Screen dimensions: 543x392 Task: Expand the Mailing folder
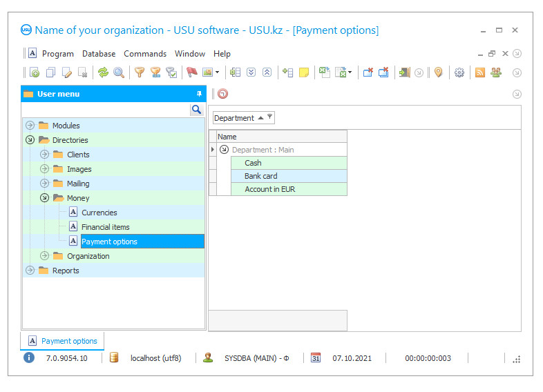click(44, 184)
